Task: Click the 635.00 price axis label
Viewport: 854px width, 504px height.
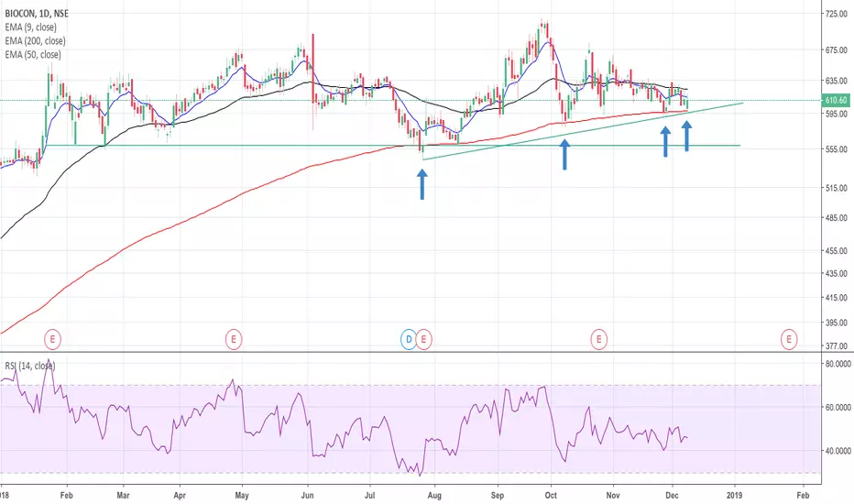Action: tap(836, 81)
